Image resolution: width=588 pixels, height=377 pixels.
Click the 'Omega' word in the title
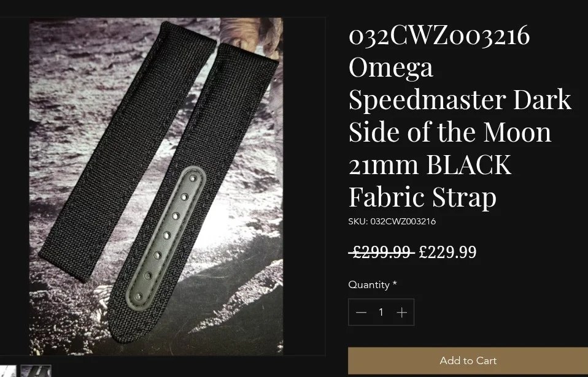(x=391, y=67)
